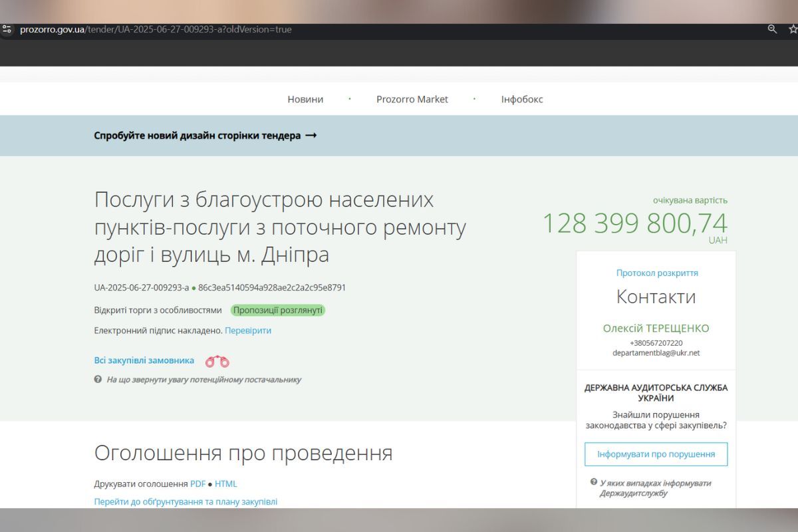The width and height of the screenshot is (798, 532).
Task: Open the announcement in HTML format
Action: [226, 483]
